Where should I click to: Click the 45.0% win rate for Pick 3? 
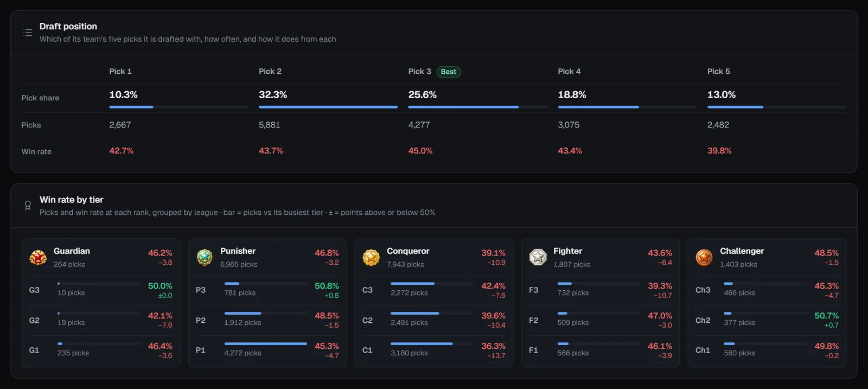[420, 151]
